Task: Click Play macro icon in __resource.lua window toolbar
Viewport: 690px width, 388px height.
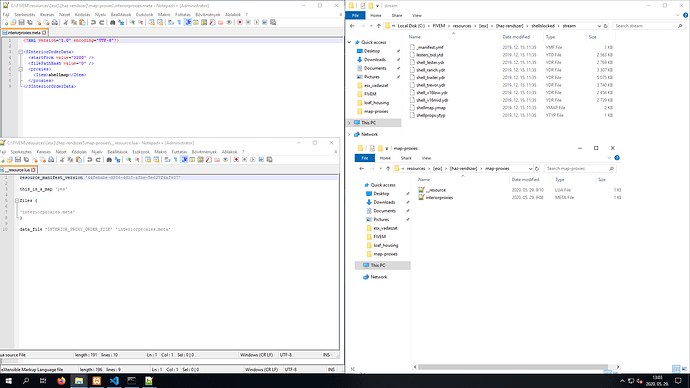Action: (253, 160)
